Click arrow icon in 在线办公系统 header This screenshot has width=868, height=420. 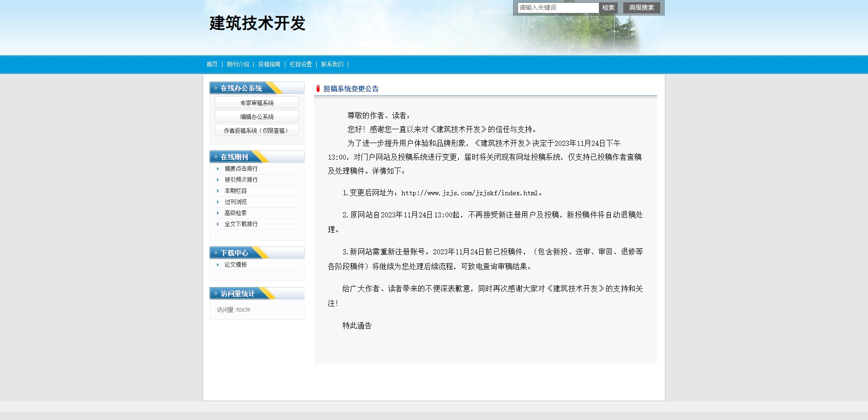click(x=216, y=88)
